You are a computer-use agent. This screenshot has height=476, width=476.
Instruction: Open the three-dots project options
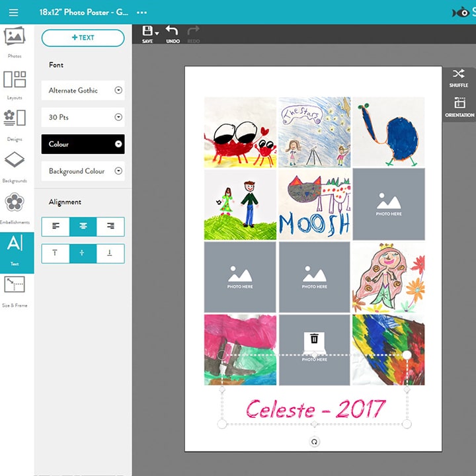click(x=141, y=13)
